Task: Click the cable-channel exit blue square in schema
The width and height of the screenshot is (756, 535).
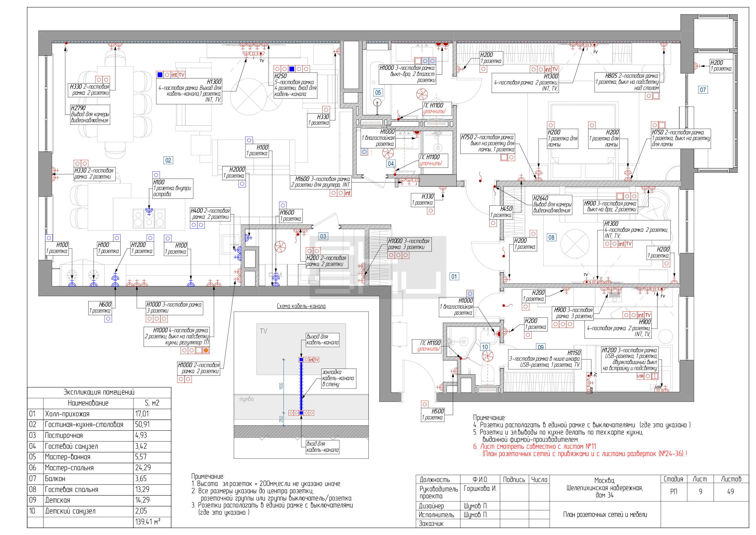Action: click(x=301, y=359)
